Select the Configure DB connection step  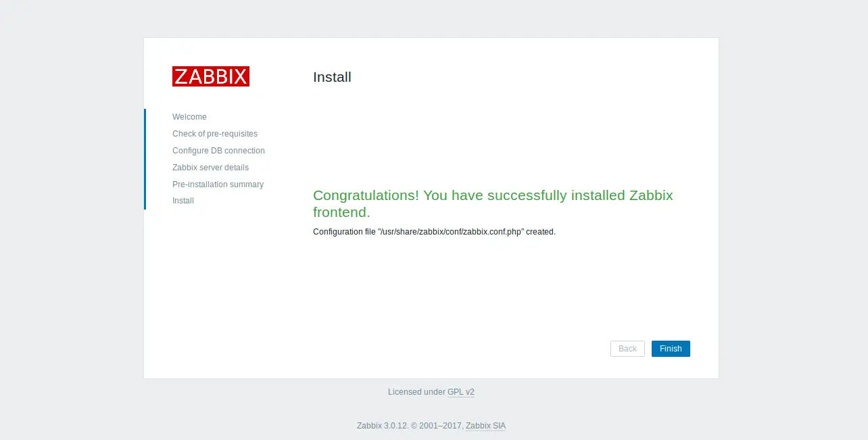click(218, 151)
